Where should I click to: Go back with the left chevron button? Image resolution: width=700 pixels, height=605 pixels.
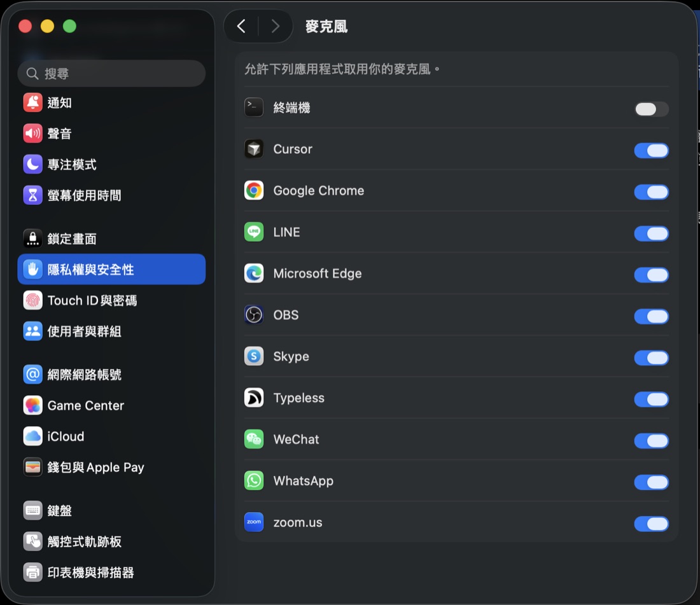(242, 26)
